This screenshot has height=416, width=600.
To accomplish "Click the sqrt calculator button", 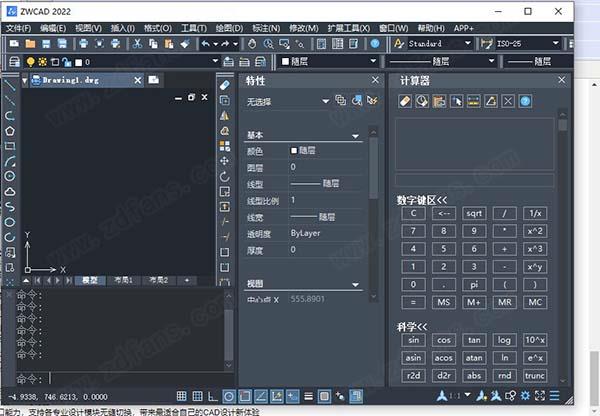I will 474,214.
